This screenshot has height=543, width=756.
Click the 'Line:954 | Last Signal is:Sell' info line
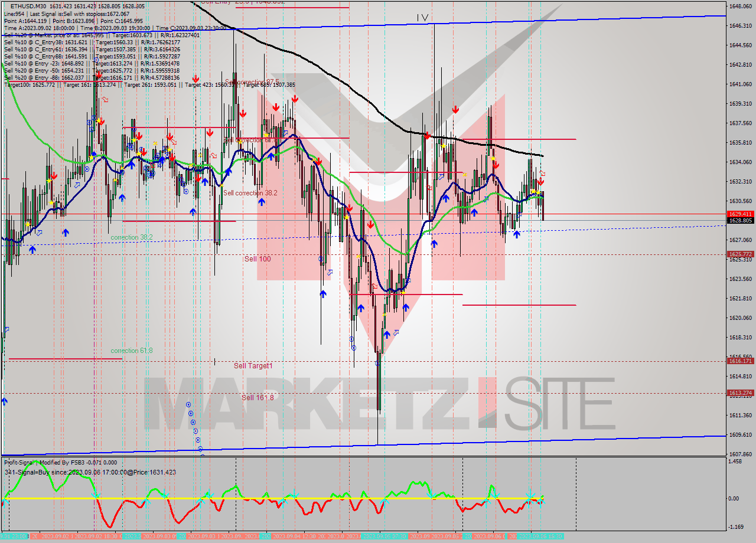click(x=67, y=14)
